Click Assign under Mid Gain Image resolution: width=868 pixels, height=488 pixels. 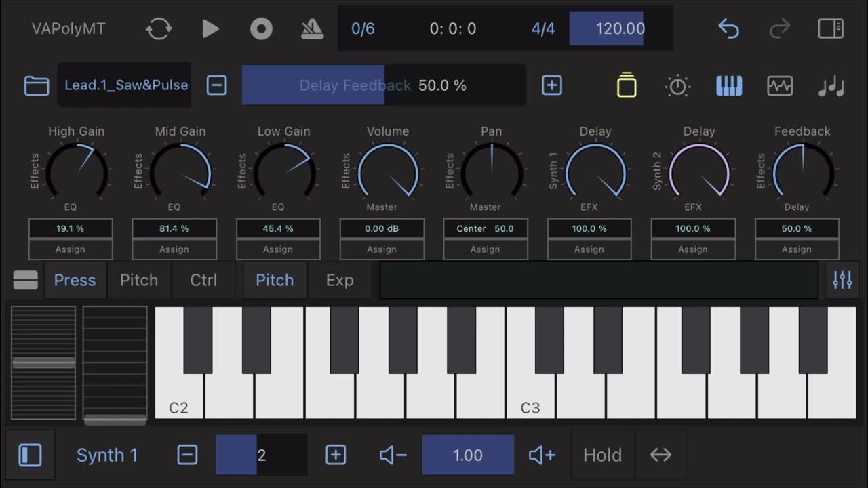click(174, 249)
